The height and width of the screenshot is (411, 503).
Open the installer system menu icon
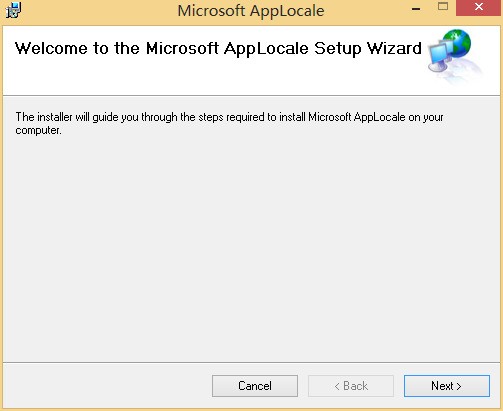[x=13, y=10]
